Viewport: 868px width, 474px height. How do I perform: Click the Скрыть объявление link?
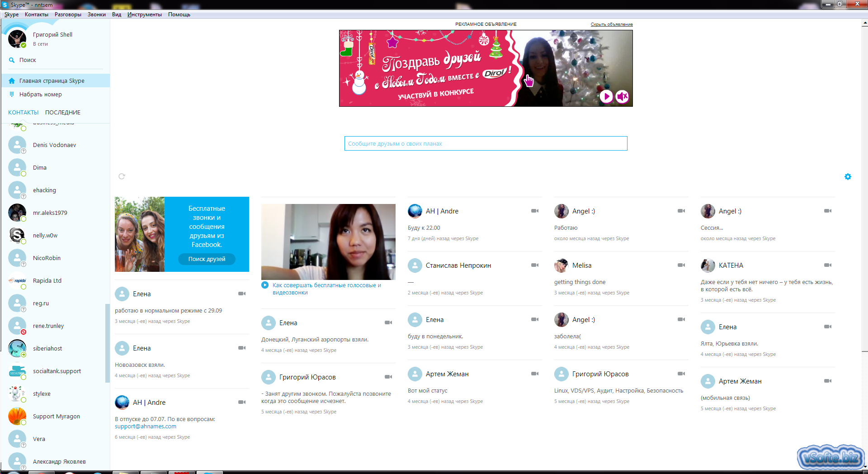pos(611,24)
